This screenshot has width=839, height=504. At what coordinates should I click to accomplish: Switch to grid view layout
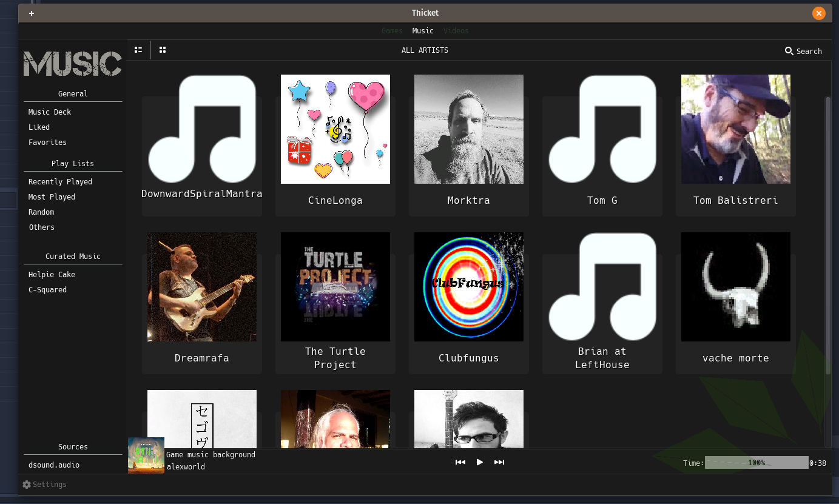click(163, 50)
